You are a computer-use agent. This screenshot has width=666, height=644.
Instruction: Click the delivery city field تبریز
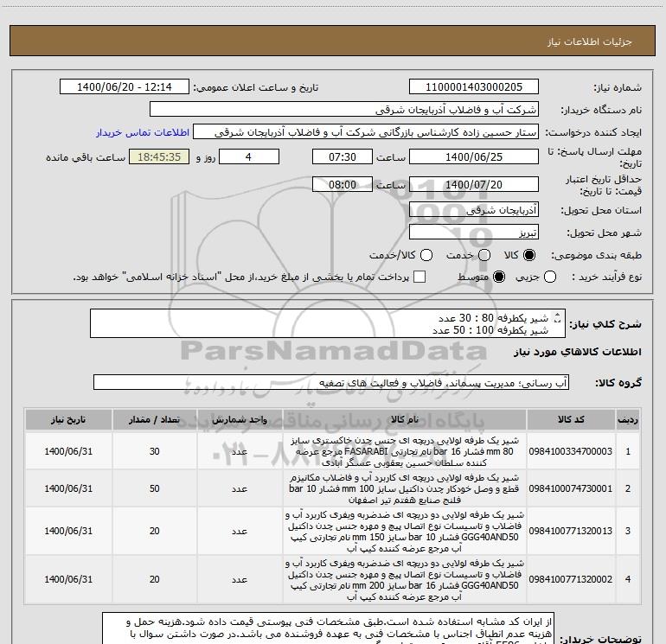(x=474, y=233)
